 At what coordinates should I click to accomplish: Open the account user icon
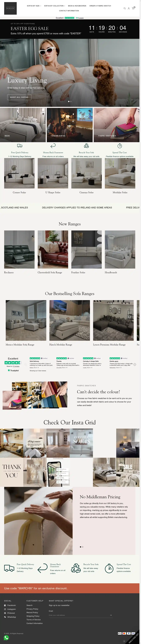click(x=129, y=8)
